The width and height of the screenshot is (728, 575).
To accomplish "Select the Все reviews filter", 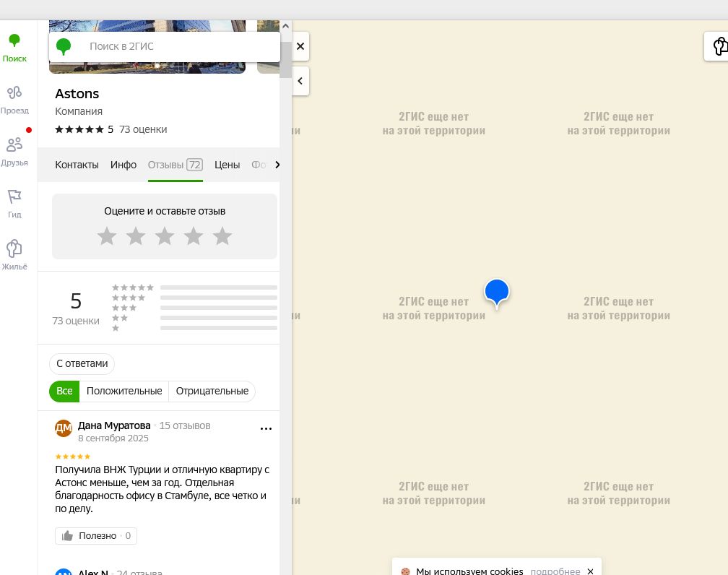I will tap(64, 391).
